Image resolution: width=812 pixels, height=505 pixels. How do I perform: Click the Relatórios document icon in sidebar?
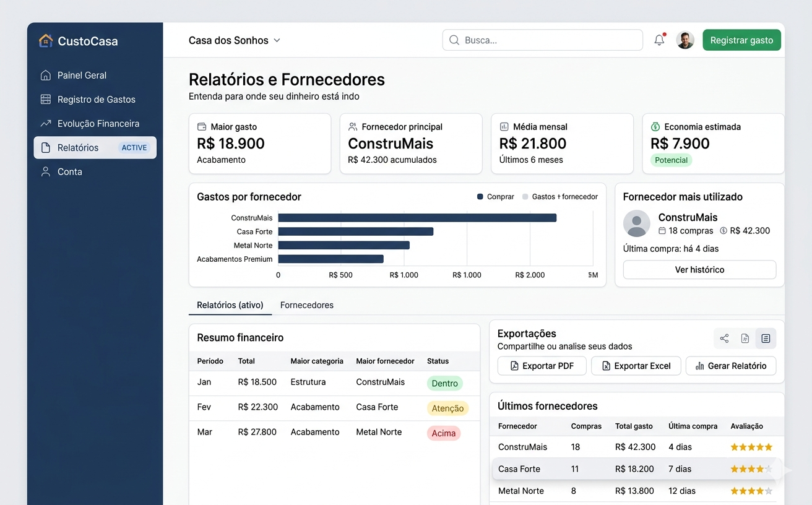[x=46, y=147]
